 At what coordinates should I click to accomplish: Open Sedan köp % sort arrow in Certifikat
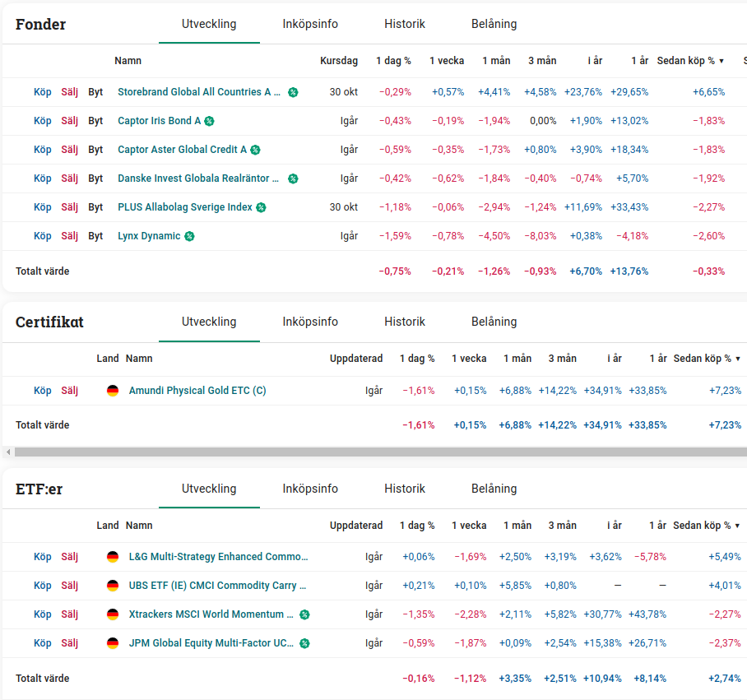click(738, 359)
